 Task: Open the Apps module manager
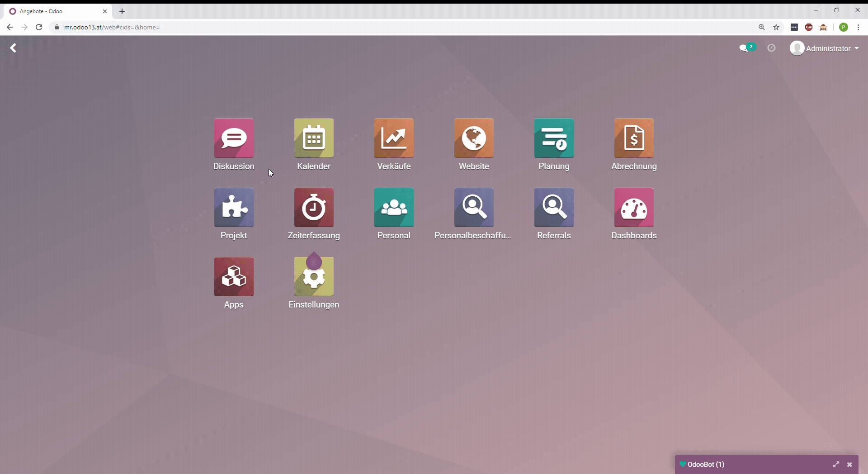pyautogui.click(x=234, y=277)
